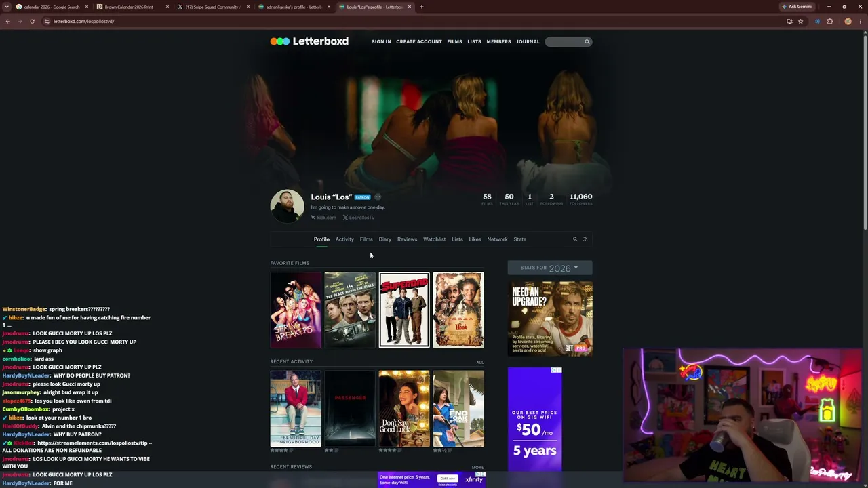The width and height of the screenshot is (868, 488).
Task: Click the search magnifier in the header
Action: point(587,42)
